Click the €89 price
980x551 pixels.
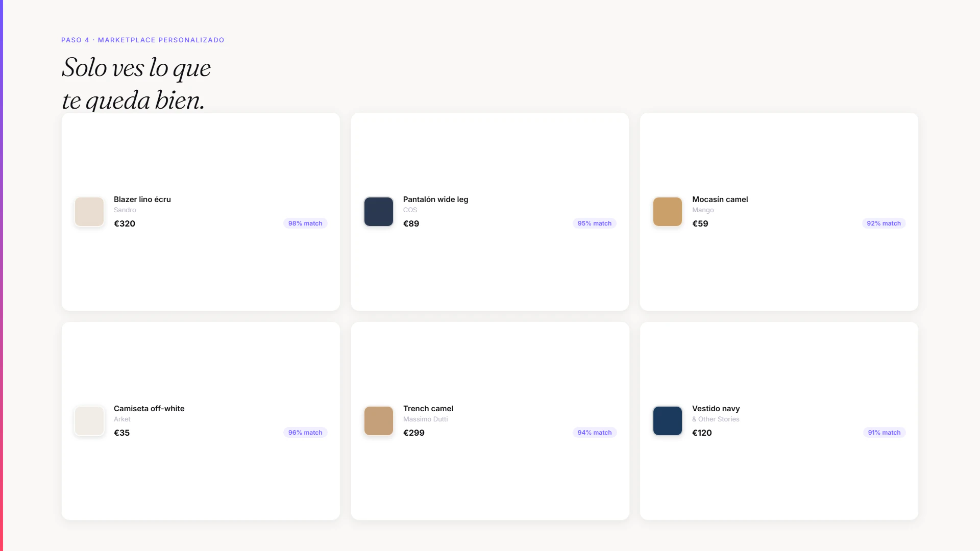411,223
